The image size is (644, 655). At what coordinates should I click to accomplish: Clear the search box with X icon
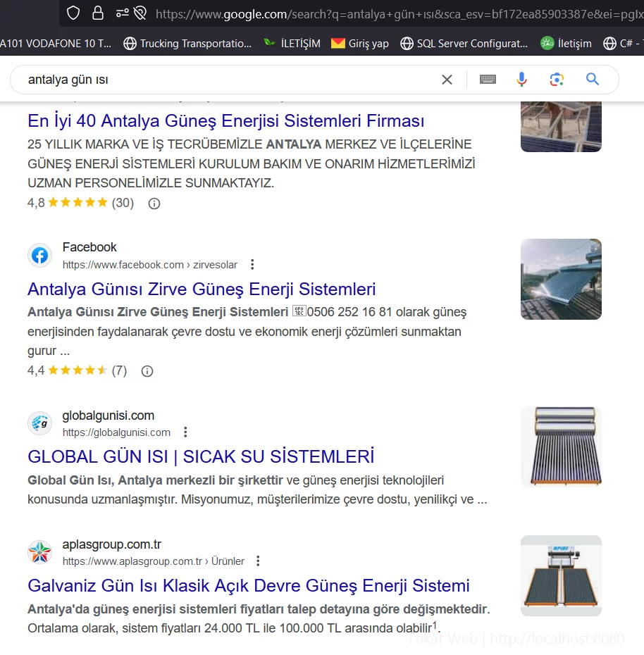tap(447, 80)
